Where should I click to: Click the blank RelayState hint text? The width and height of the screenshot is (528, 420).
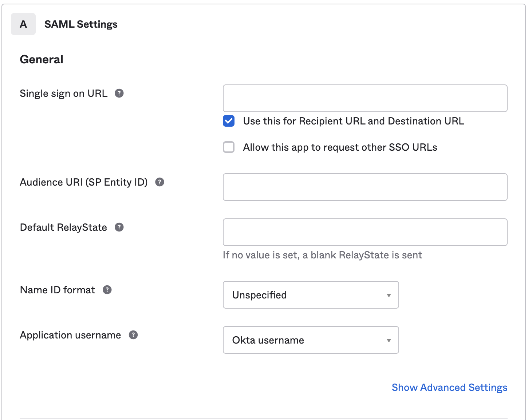click(x=322, y=255)
